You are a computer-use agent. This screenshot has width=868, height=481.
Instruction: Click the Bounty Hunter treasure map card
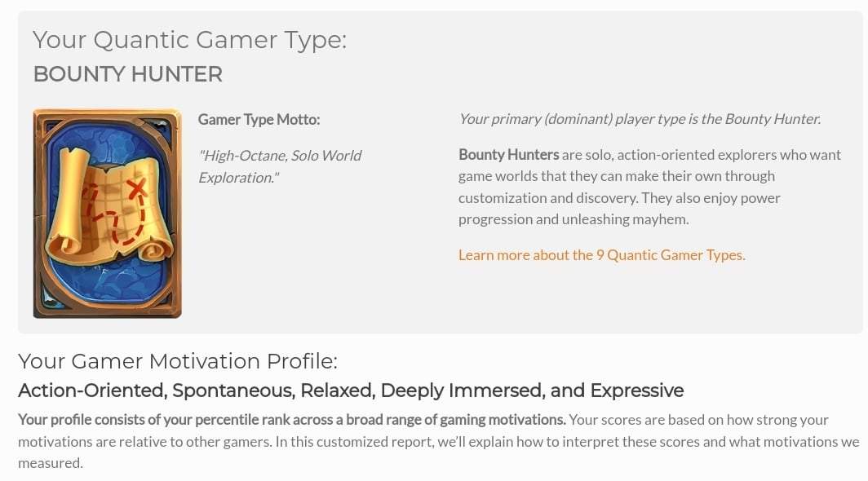point(108,213)
